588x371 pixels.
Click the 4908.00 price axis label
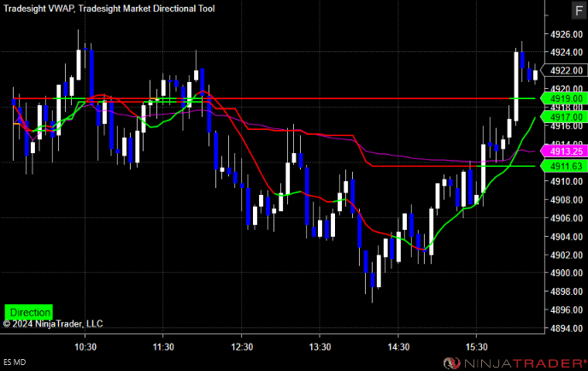pyautogui.click(x=567, y=199)
